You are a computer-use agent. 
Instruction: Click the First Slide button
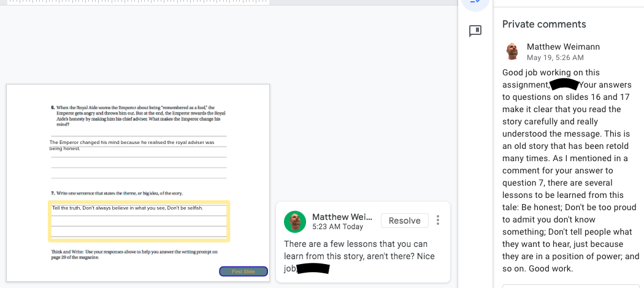(243, 271)
